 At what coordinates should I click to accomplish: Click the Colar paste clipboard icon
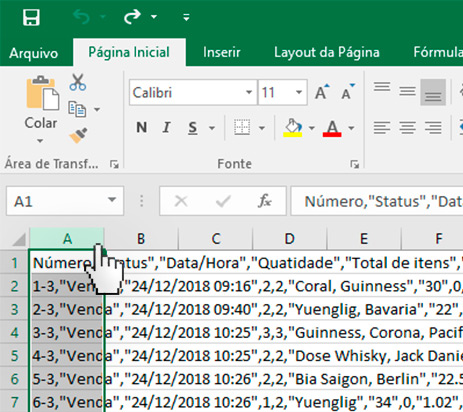(x=43, y=93)
